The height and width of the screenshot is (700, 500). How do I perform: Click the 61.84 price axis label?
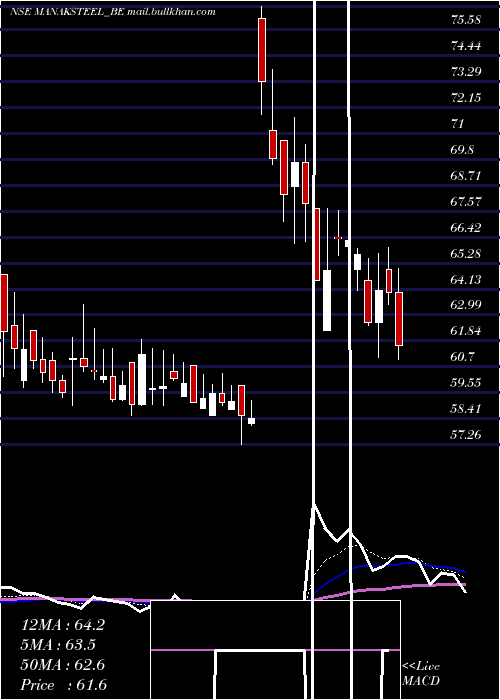[x=466, y=330]
